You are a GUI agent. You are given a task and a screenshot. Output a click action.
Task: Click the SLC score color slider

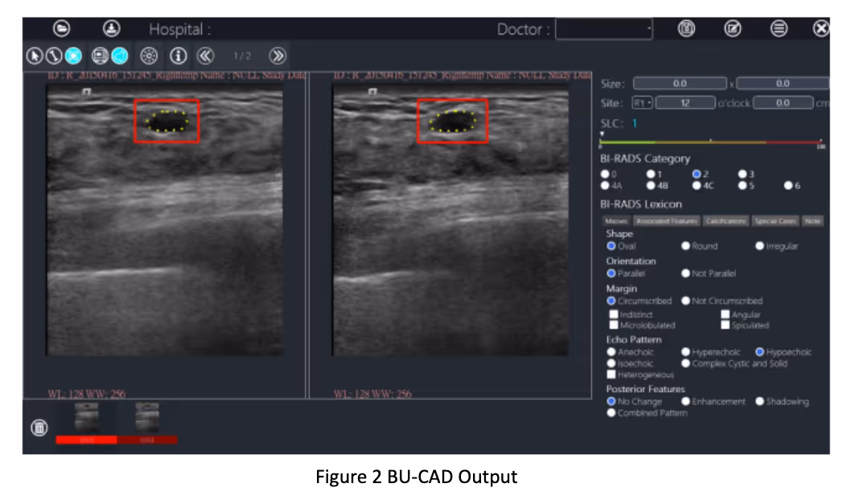point(711,143)
